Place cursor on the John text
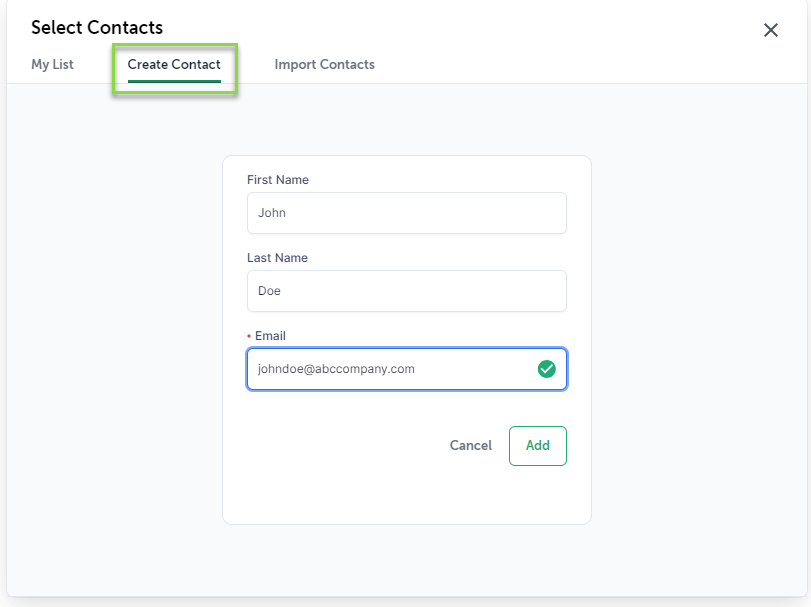Viewport: 811px width, 607px height. 272,213
